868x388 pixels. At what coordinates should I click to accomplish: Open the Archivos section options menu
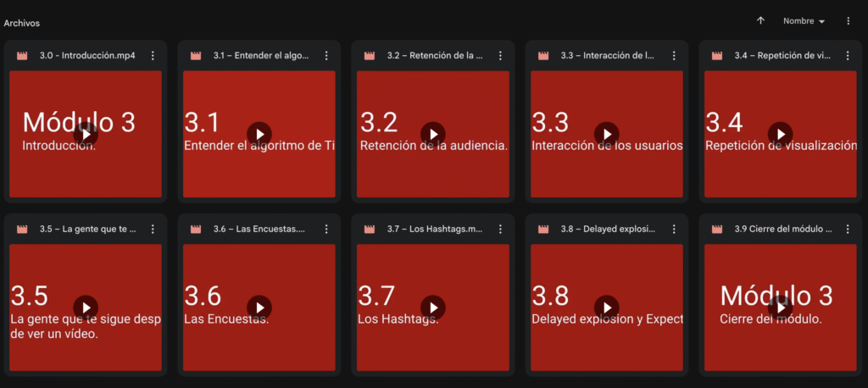(848, 21)
